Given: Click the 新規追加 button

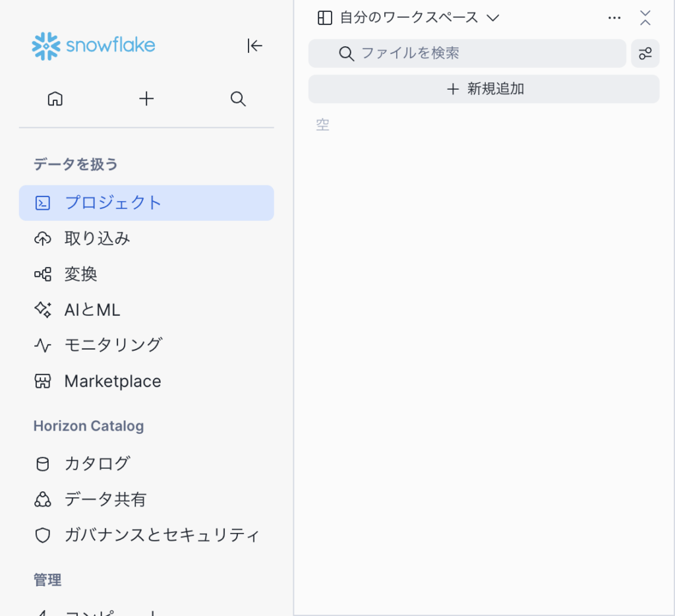Looking at the screenshot, I should (x=484, y=89).
